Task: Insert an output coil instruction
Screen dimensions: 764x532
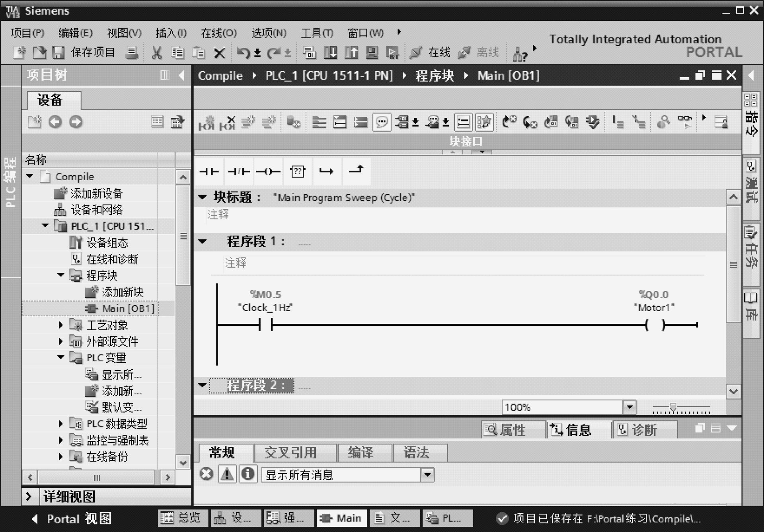Action: point(268,171)
